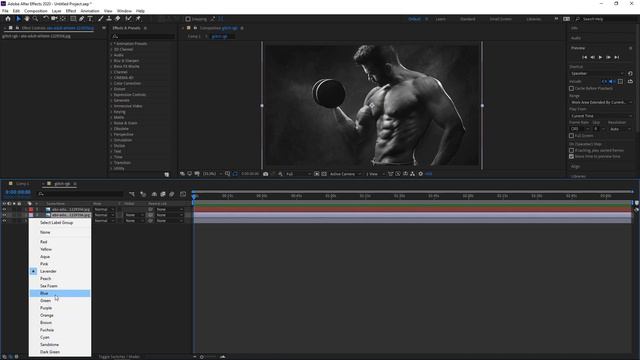Select the Pan Behind anchor point tool

pos(63,19)
